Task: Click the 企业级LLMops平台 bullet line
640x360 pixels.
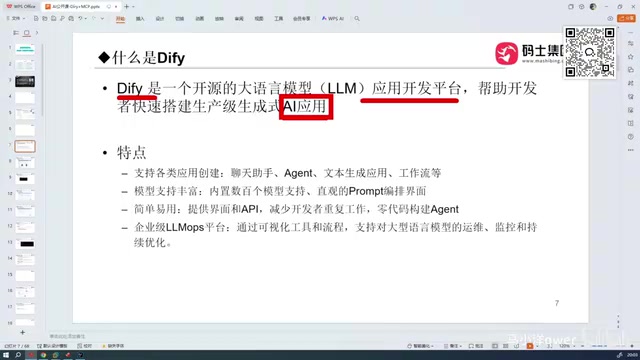Action: pos(336,235)
